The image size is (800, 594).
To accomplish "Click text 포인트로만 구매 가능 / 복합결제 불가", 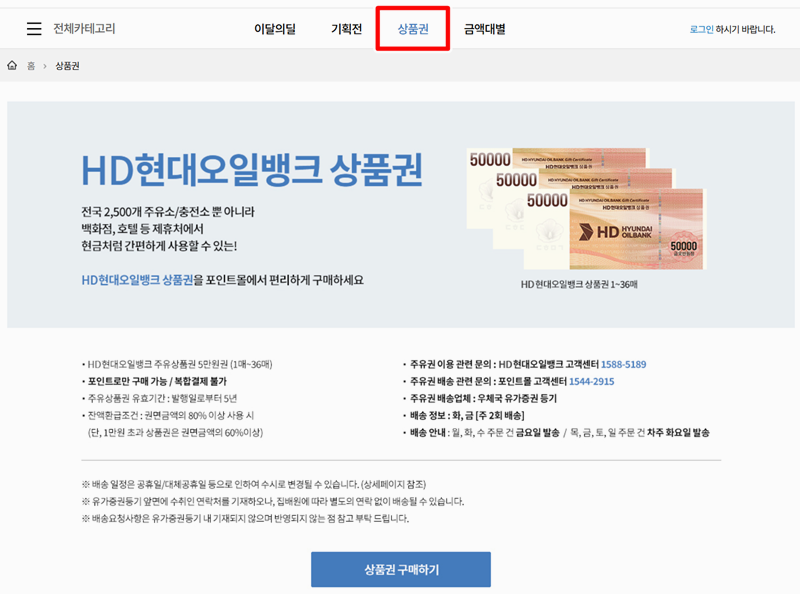I will pos(157,381).
